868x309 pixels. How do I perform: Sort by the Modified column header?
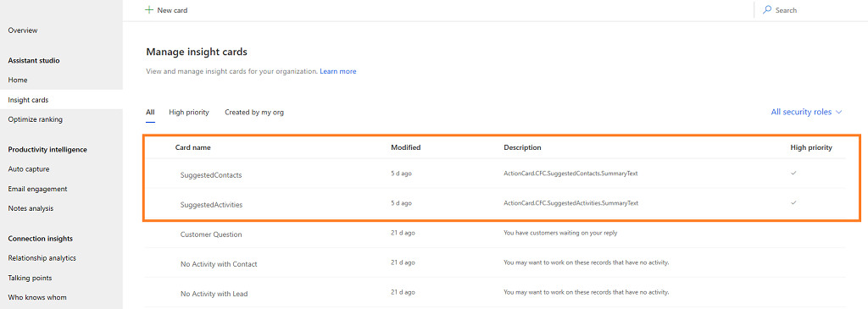coord(406,147)
